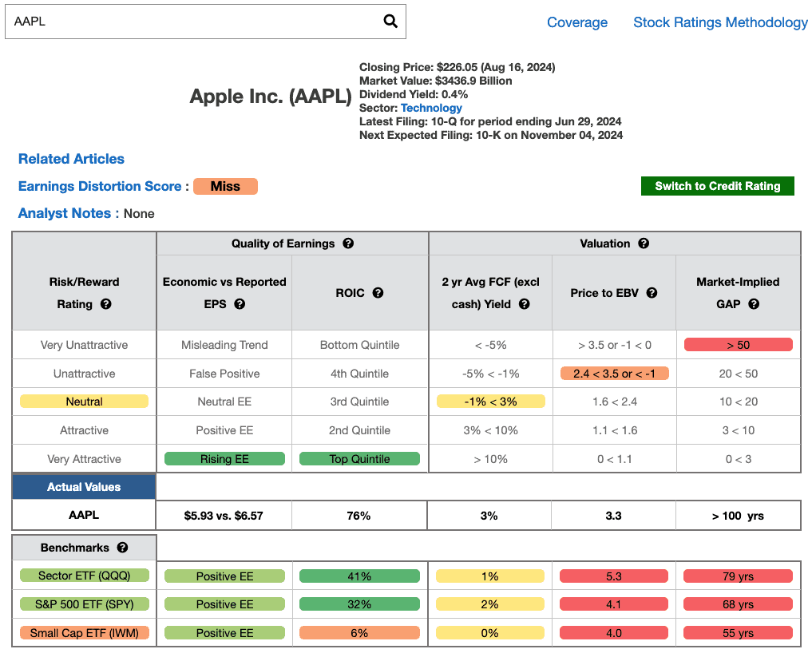Click the Neutral EE cell
This screenshot has width=812, height=653.
pos(224,402)
